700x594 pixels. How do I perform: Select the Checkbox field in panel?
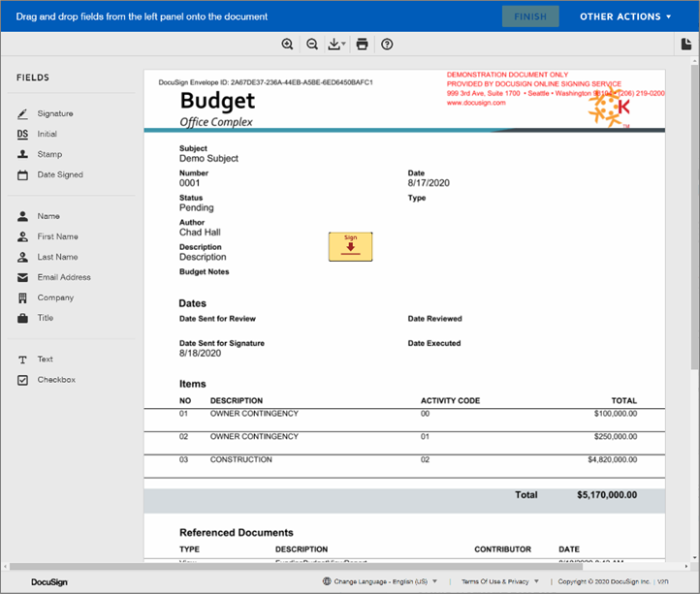(x=55, y=380)
